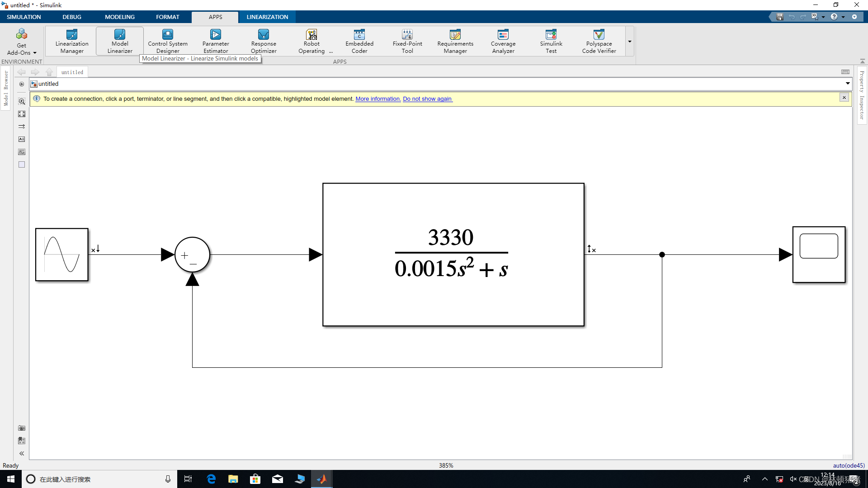The width and height of the screenshot is (868, 488).
Task: Open the Model Linearizer app
Action: [120, 41]
